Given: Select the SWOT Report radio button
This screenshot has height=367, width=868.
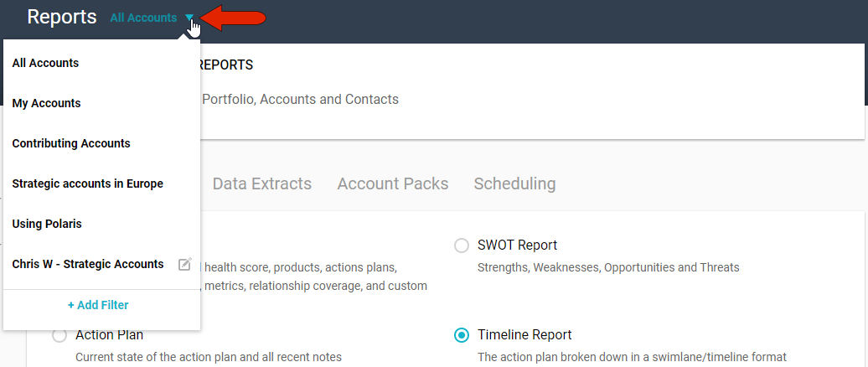Looking at the screenshot, I should [461, 246].
